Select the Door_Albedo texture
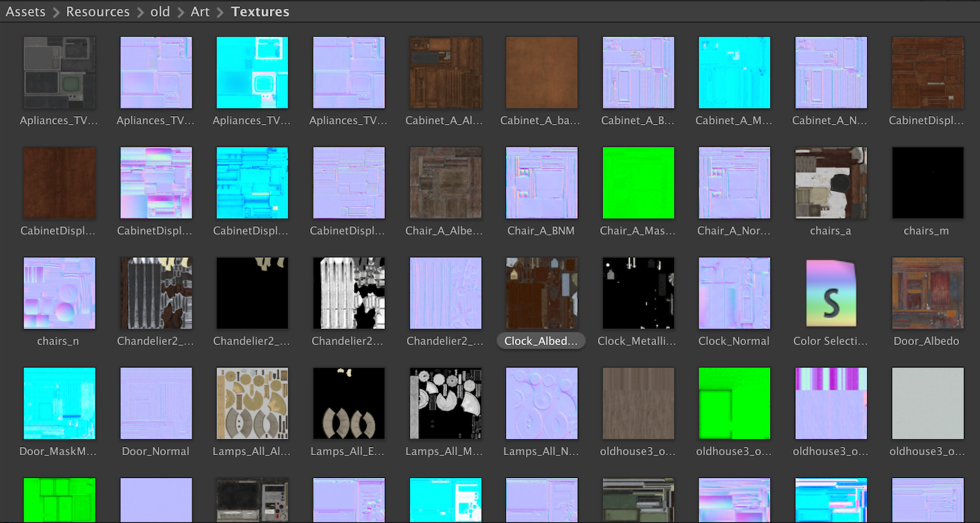The image size is (980, 523). [x=927, y=293]
